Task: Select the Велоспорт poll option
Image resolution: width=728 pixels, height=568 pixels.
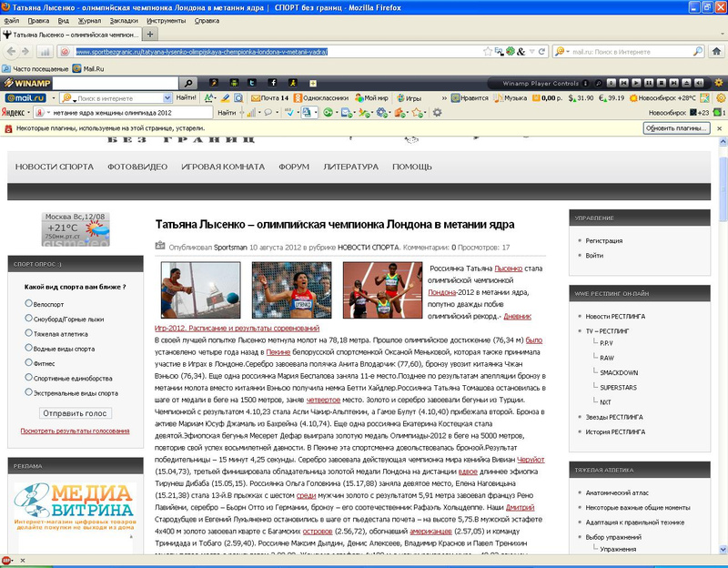Action: pyautogui.click(x=29, y=303)
